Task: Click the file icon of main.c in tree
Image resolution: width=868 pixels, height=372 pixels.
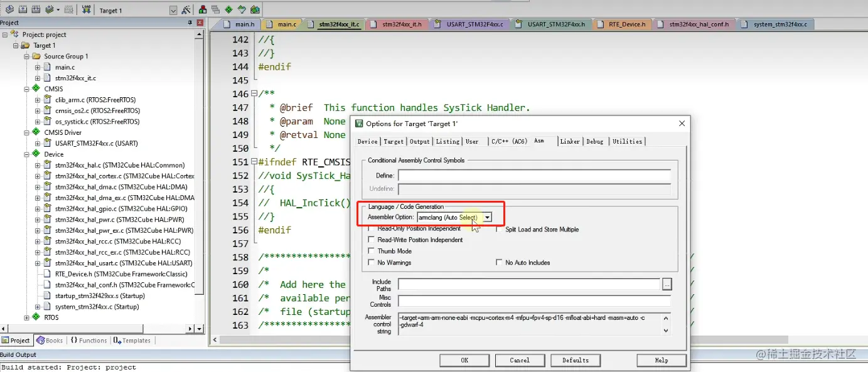Action: pyautogui.click(x=48, y=67)
